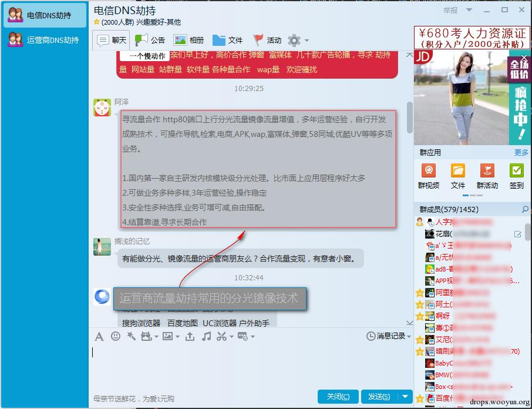Open the 文件 tab
The height and width of the screenshot is (409, 532).
pyautogui.click(x=227, y=40)
